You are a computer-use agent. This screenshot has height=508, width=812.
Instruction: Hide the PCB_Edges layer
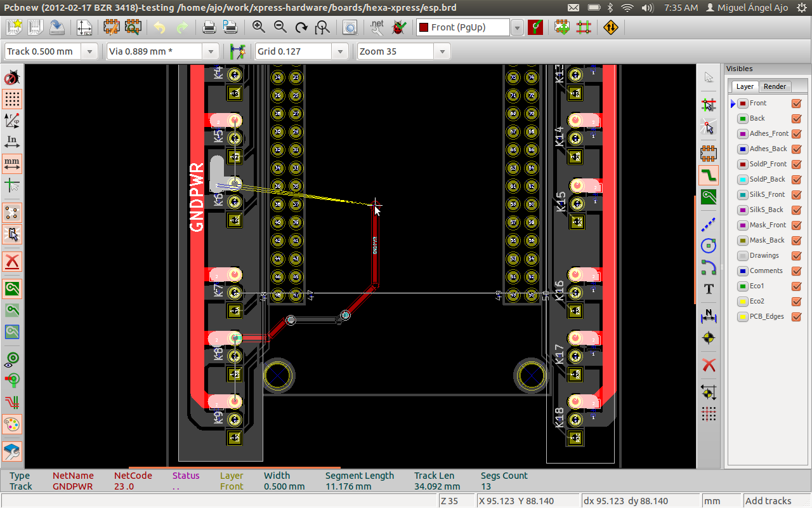(796, 316)
